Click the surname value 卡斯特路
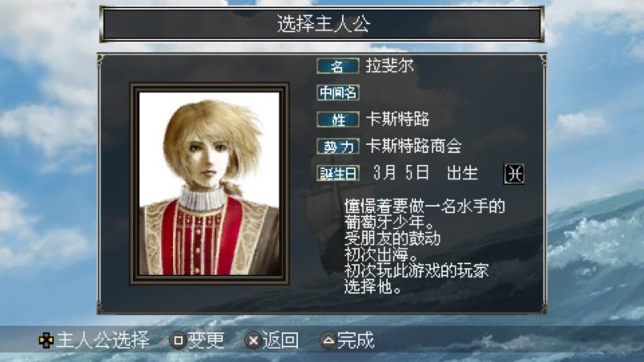Screen dimensions: 644x362 [397, 119]
